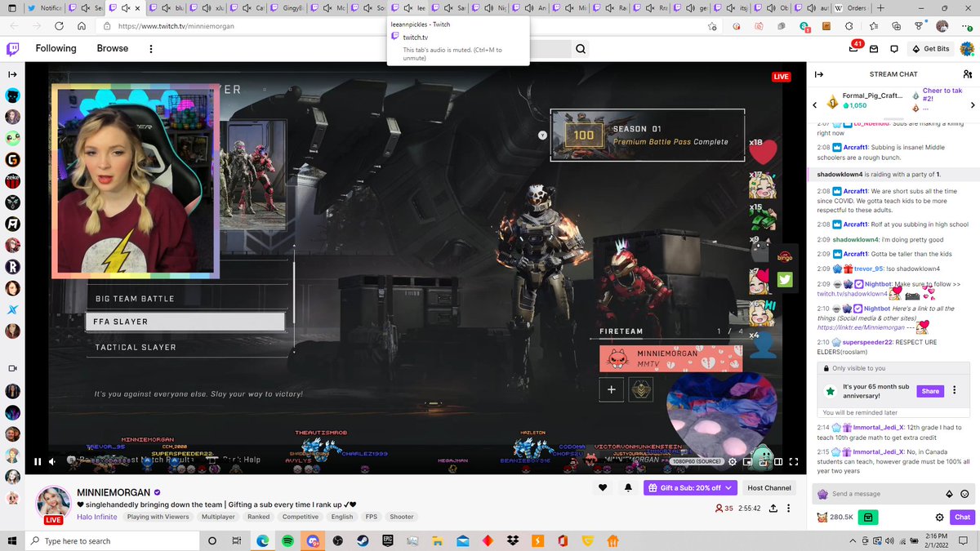980x551 pixels.
Task: Switch to the Notifications Twitter tab
Action: tap(44, 8)
